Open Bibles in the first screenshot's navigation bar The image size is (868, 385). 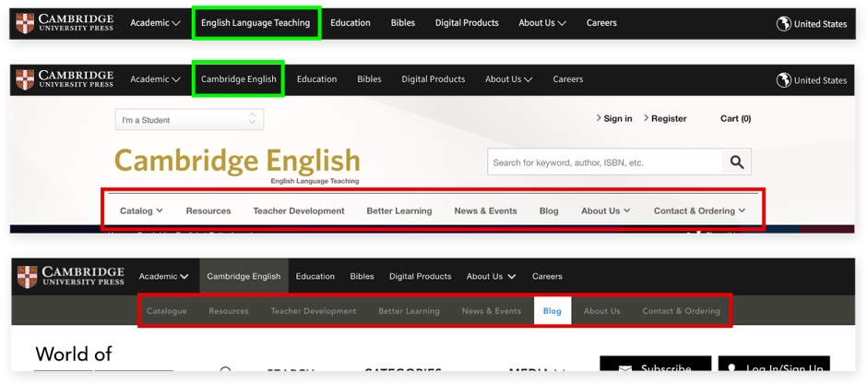click(x=403, y=23)
